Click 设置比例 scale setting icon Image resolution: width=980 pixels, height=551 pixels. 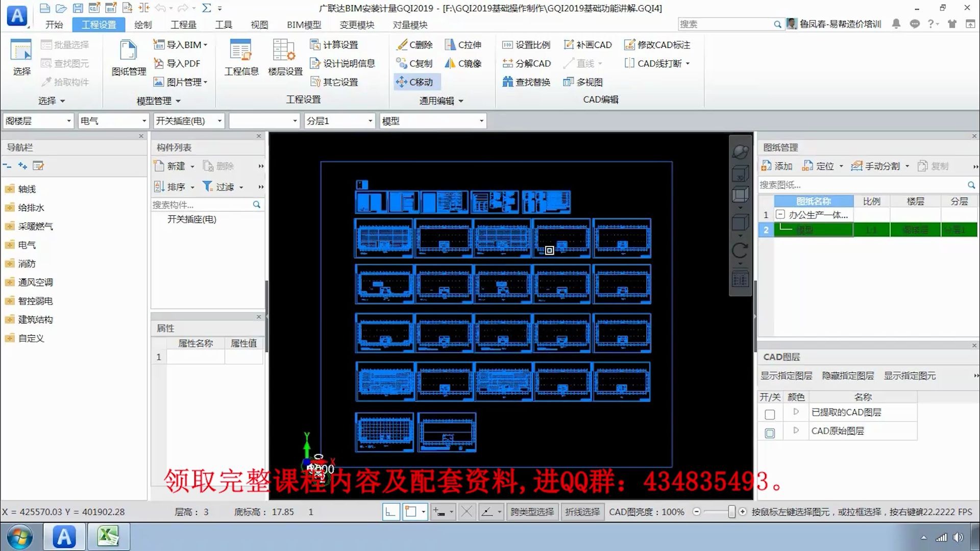(x=527, y=45)
